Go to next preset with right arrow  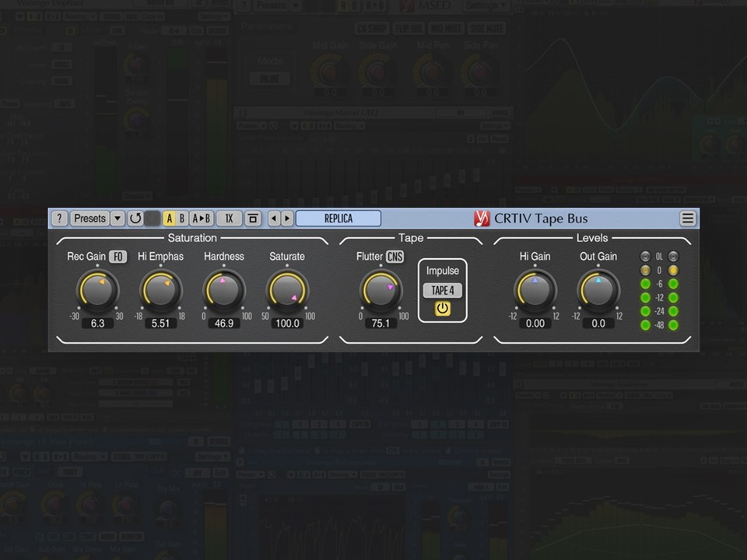coord(287,219)
